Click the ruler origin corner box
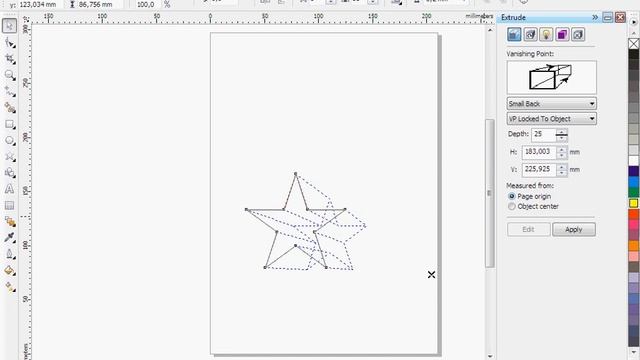Viewport: 640px width, 360px height. (26, 19)
